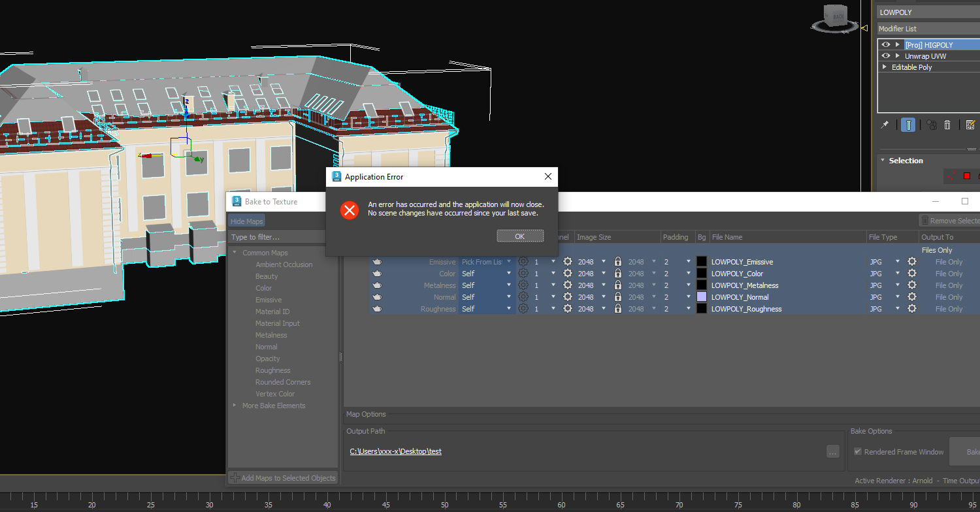The image size is (980, 512).
Task: Click OK in Application Error dialog
Action: point(520,236)
